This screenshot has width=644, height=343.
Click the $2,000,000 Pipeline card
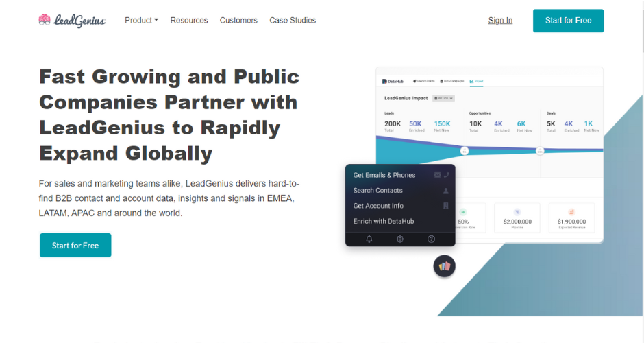[x=517, y=218]
